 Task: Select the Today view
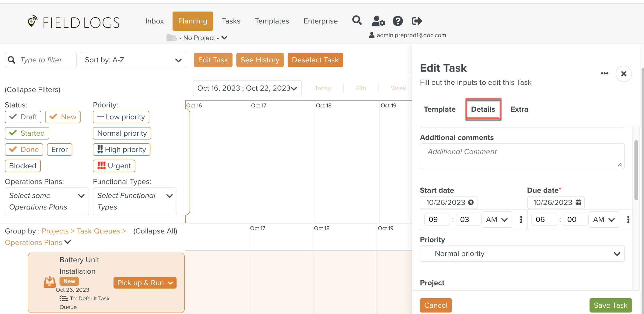point(323,88)
